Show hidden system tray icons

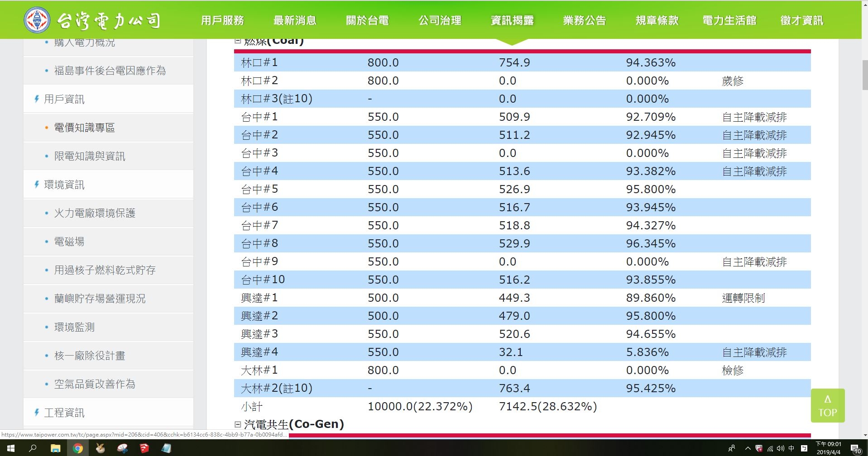coord(748,448)
